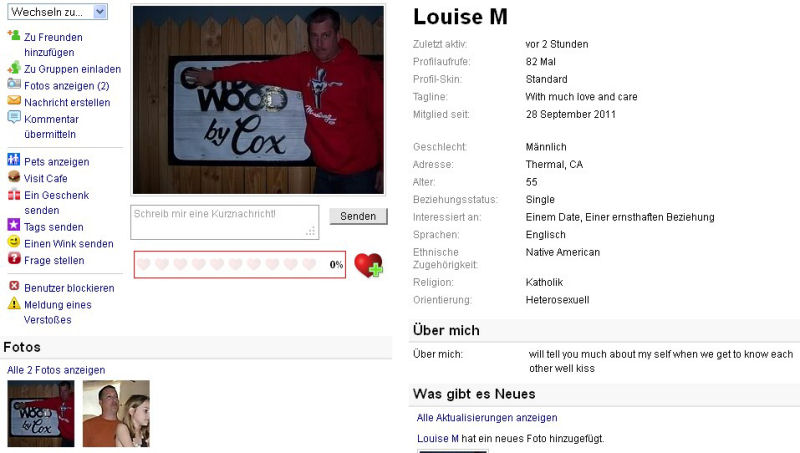Image resolution: width=800 pixels, height=453 pixels.
Task: Click the red block icon for Benutzer blockieren
Action: pos(14,286)
